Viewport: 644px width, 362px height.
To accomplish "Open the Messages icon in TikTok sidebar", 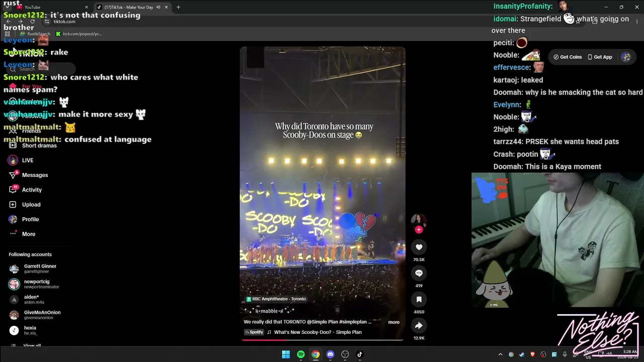I will coord(13,175).
